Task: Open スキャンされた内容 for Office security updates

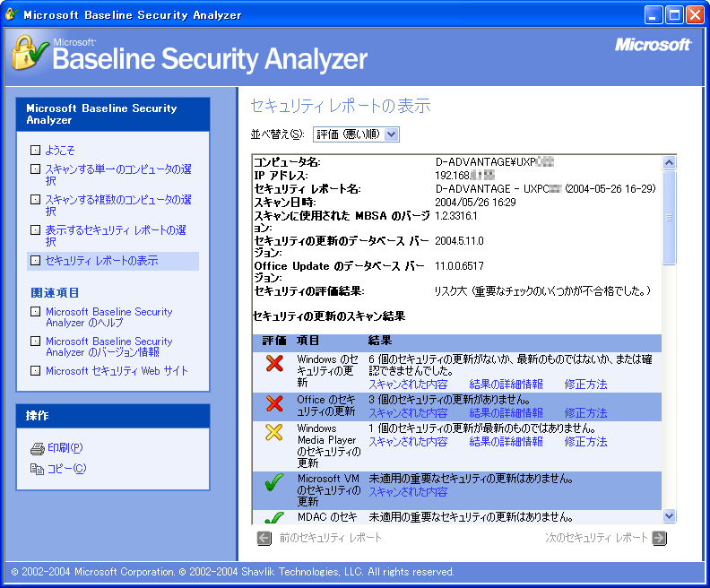Action: pyautogui.click(x=408, y=413)
